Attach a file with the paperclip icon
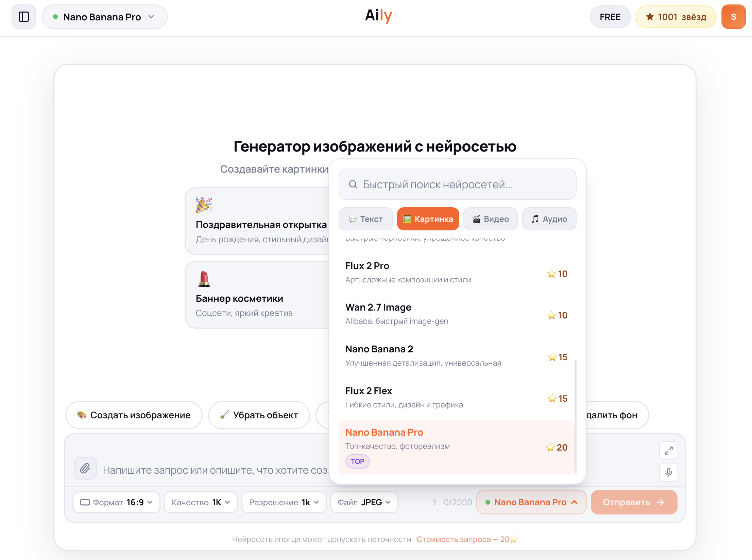Screen dimensions: 752x560 pyautogui.click(x=85, y=468)
